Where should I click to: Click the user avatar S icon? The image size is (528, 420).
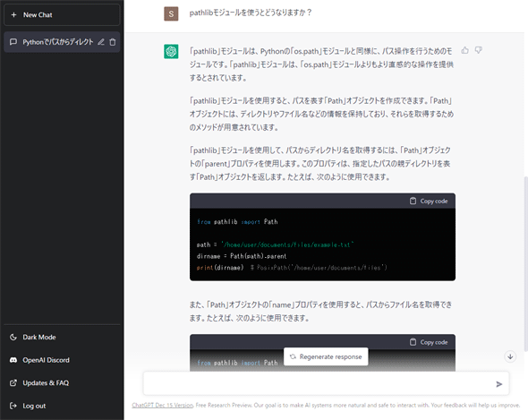tap(171, 13)
